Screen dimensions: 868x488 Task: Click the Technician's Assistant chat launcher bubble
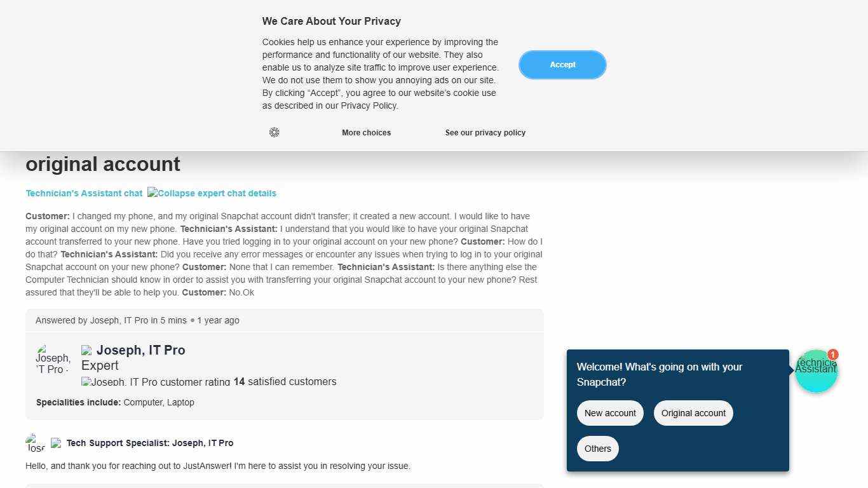click(816, 371)
